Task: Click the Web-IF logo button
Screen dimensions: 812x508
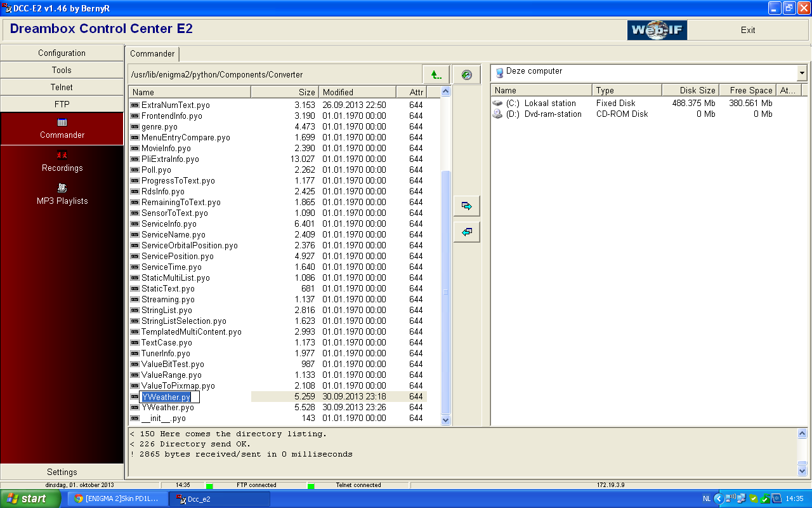Action: (657, 30)
